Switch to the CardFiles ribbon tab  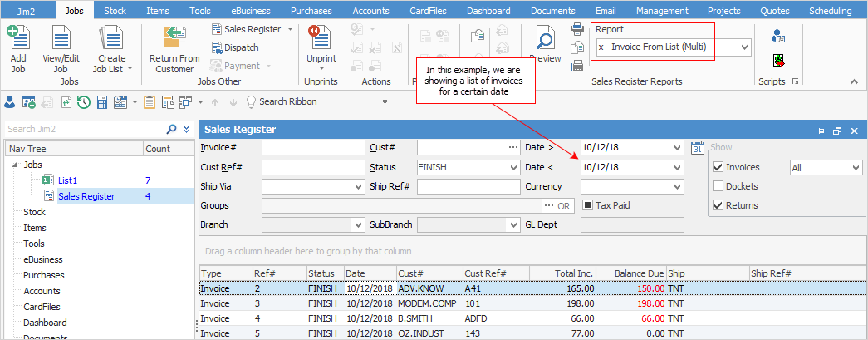coord(429,11)
